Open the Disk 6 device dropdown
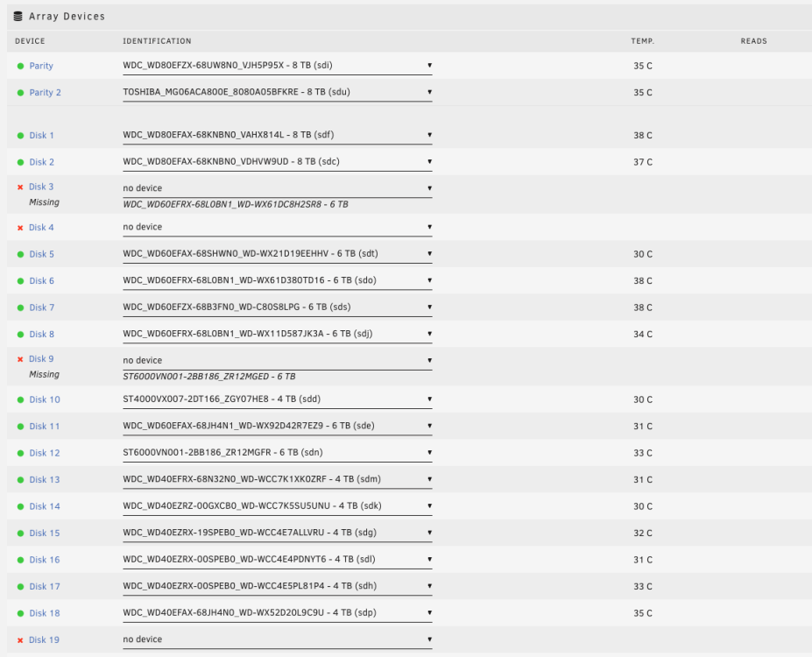Image resolution: width=812 pixels, height=657 pixels. (277, 280)
